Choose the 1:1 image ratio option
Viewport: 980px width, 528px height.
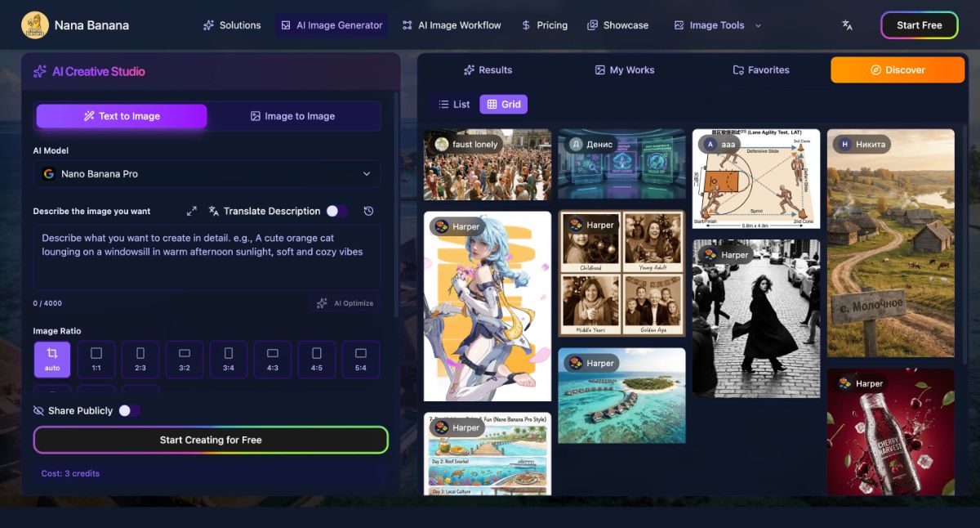coord(96,359)
